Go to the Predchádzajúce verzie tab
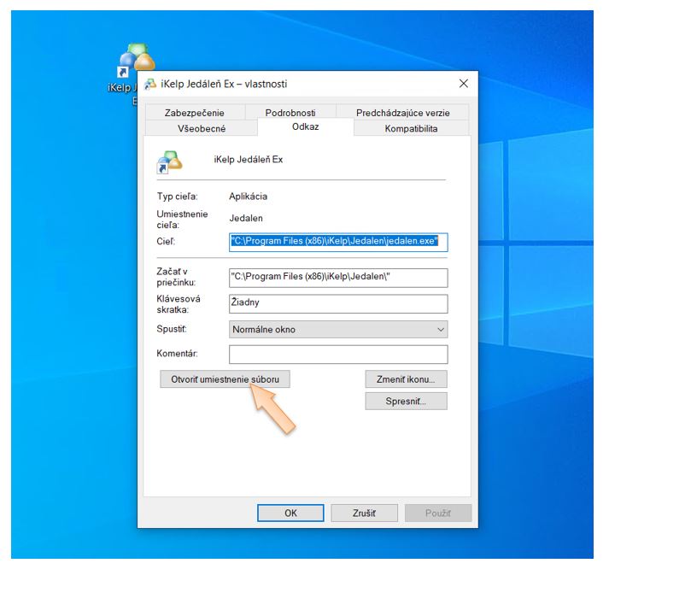The image size is (691, 616). point(401,113)
